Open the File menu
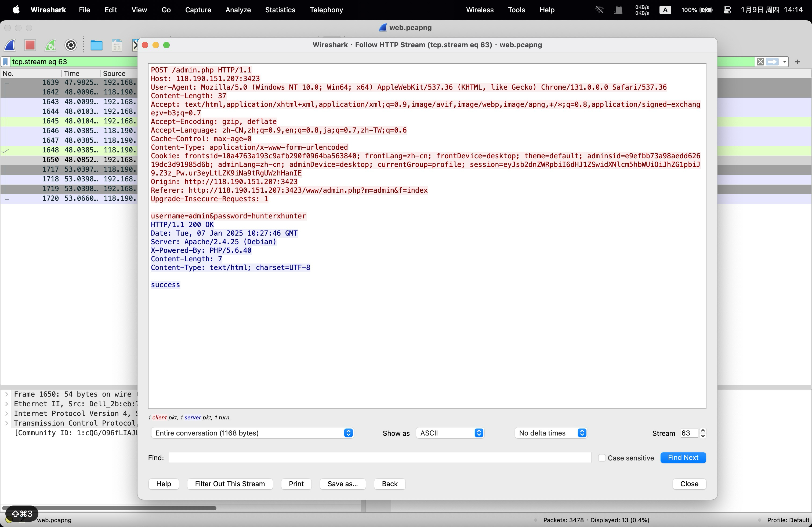 click(x=84, y=10)
